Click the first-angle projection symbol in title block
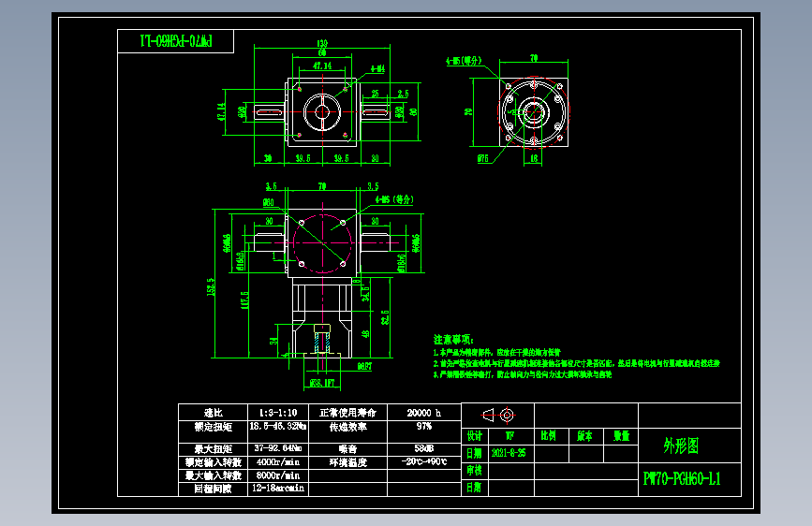The image size is (812, 526). (498, 415)
